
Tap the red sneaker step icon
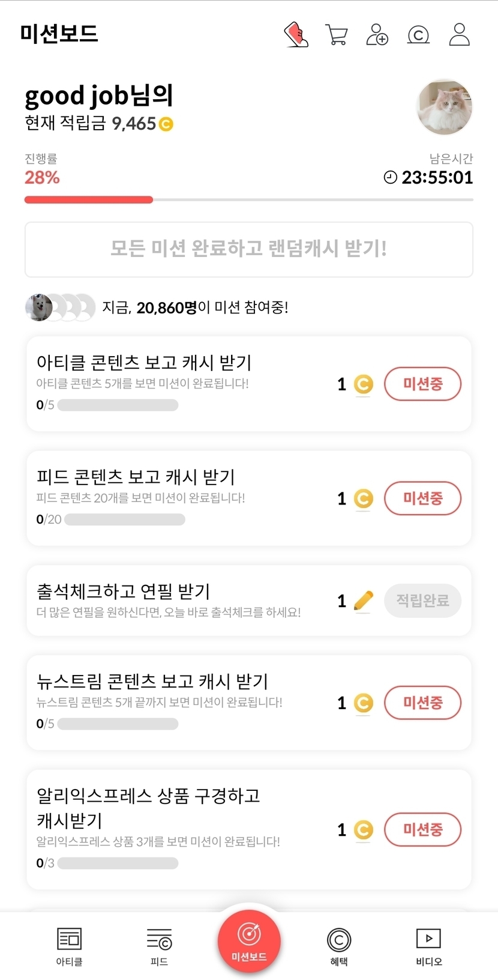point(296,35)
